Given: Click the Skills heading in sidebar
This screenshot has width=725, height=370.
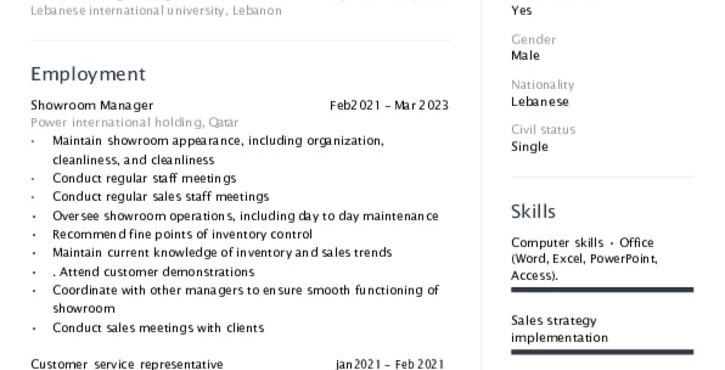Looking at the screenshot, I should pos(533,211).
